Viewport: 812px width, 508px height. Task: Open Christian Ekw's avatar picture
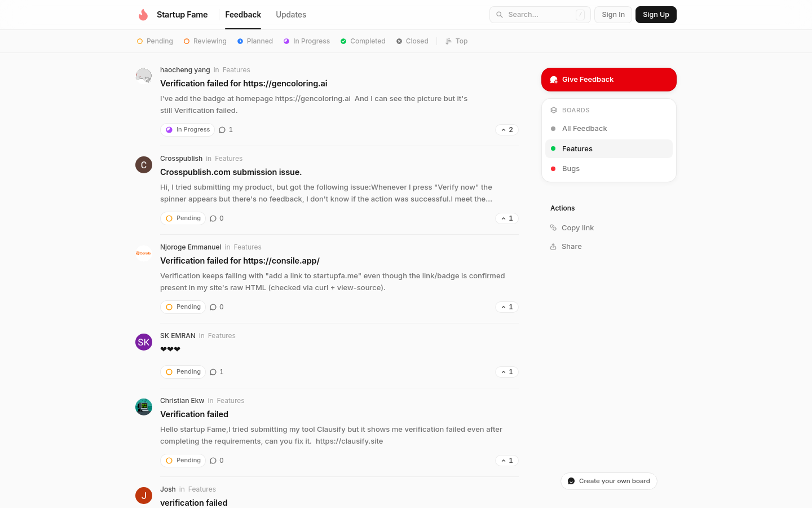(144, 407)
